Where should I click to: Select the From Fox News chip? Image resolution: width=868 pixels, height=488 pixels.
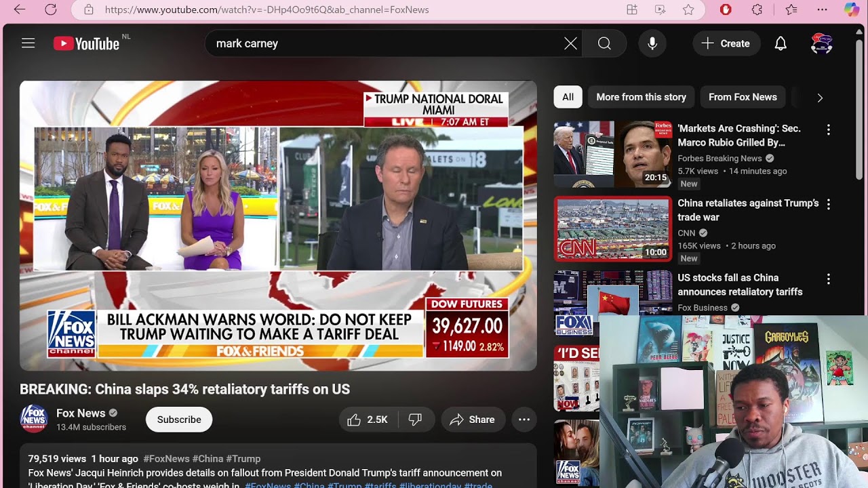(x=743, y=97)
